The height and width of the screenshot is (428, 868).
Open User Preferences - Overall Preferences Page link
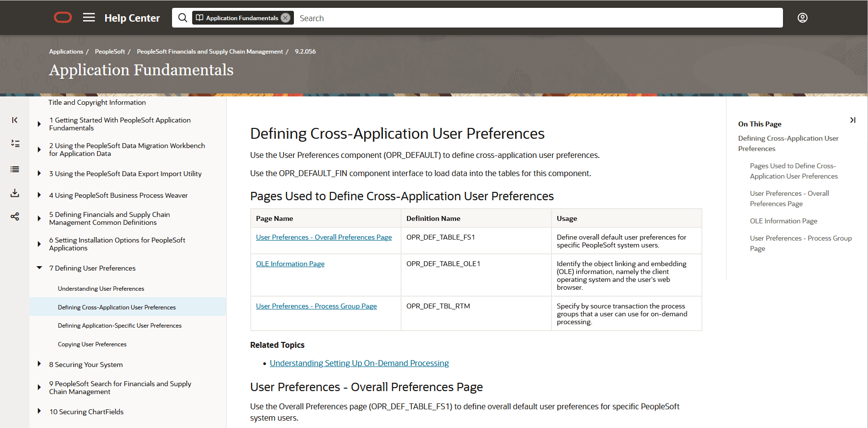coord(324,237)
